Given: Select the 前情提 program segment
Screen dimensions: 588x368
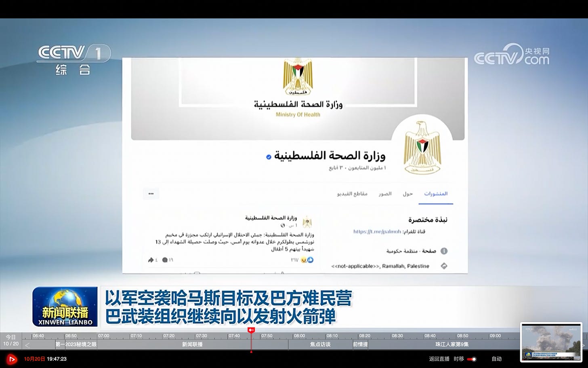Looking at the screenshot, I should coord(360,345).
